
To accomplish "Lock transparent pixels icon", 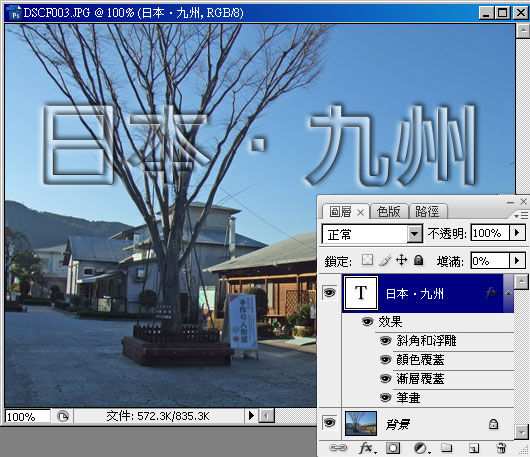I will 367,260.
